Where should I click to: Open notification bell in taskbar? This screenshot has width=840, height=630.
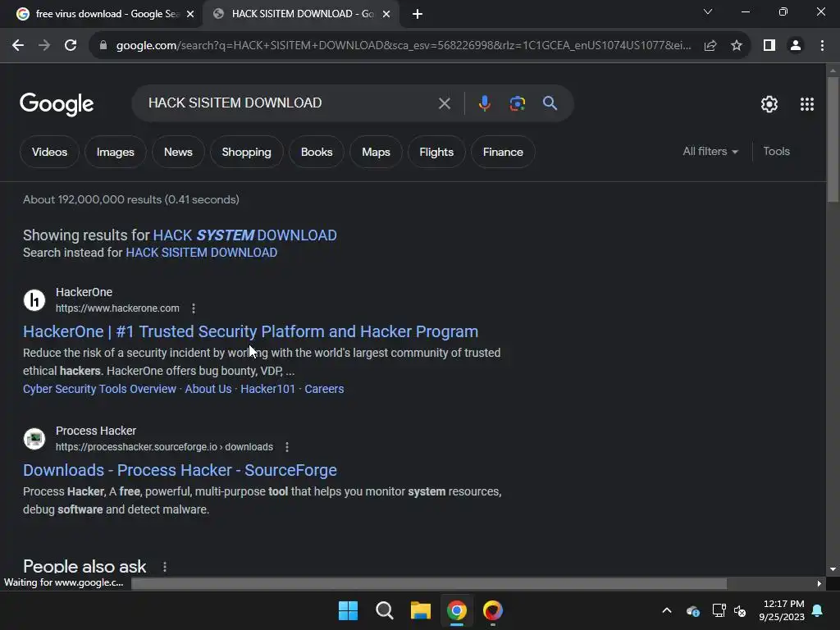(x=818, y=610)
